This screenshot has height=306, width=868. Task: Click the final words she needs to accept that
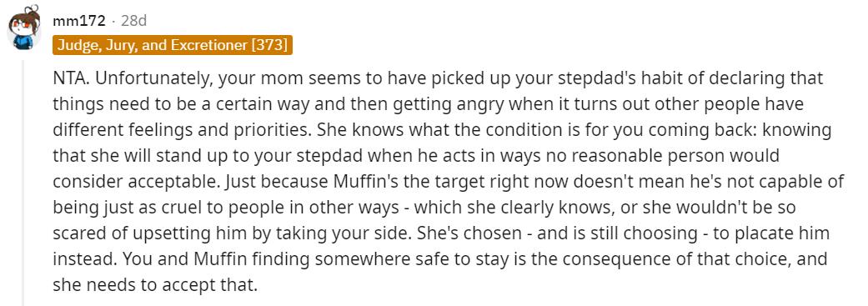click(156, 285)
